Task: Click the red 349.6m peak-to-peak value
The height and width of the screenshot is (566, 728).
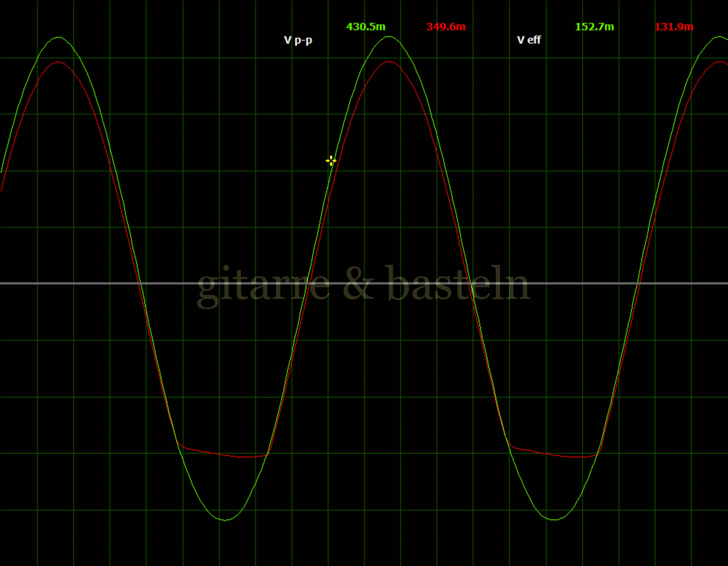Action: [446, 27]
